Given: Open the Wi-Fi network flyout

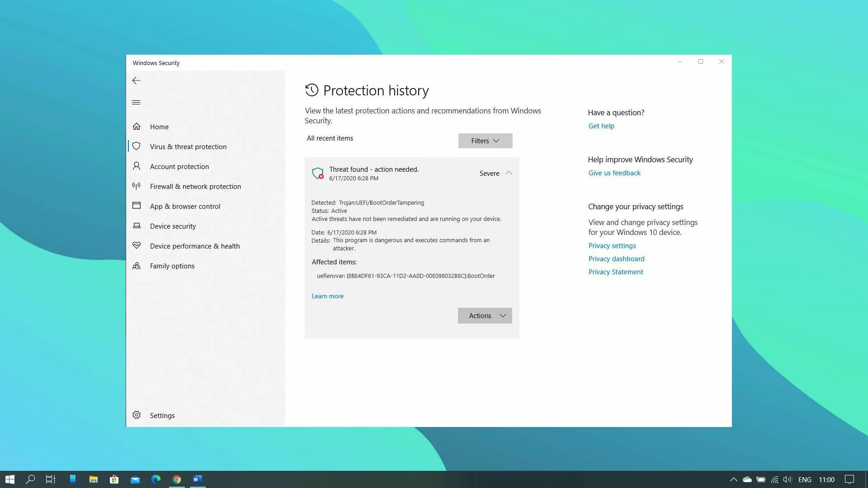Looking at the screenshot, I should 775,479.
